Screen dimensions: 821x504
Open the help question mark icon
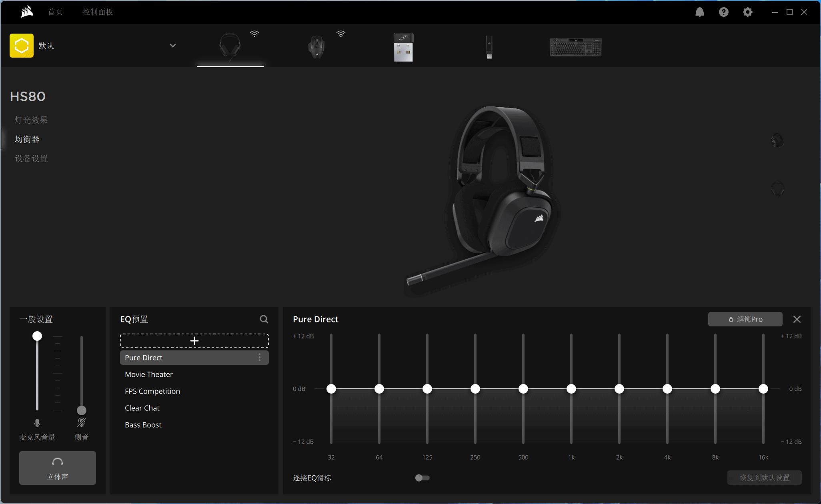click(723, 12)
